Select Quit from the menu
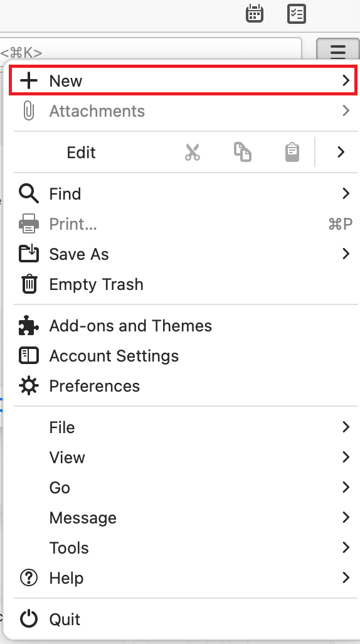Viewport: 360px width, 644px height. [183, 620]
